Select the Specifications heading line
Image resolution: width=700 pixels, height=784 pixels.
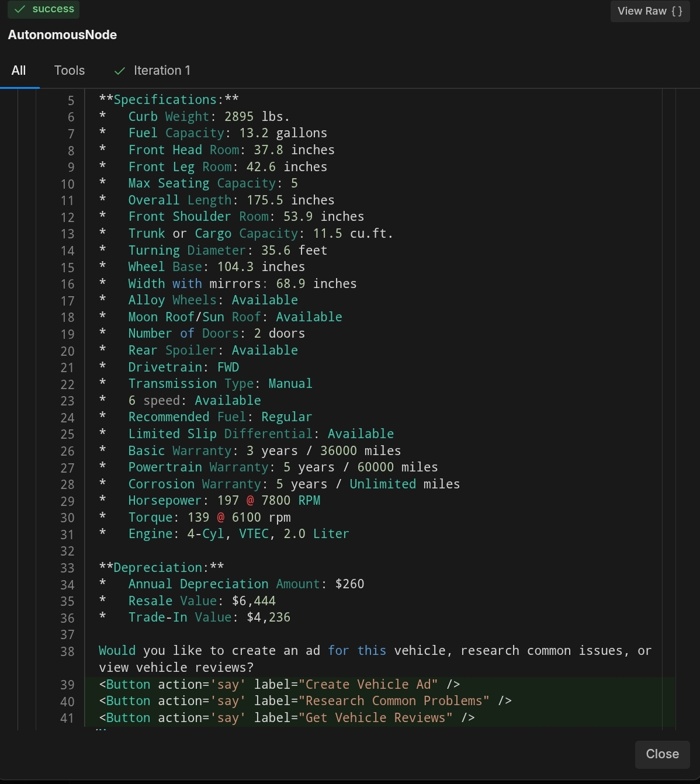click(x=169, y=100)
